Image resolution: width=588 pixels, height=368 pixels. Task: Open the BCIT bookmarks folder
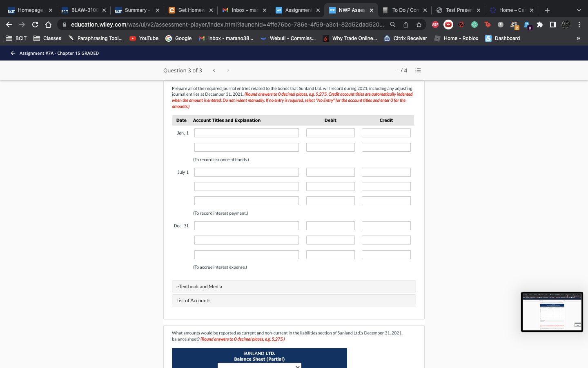pyautogui.click(x=16, y=38)
